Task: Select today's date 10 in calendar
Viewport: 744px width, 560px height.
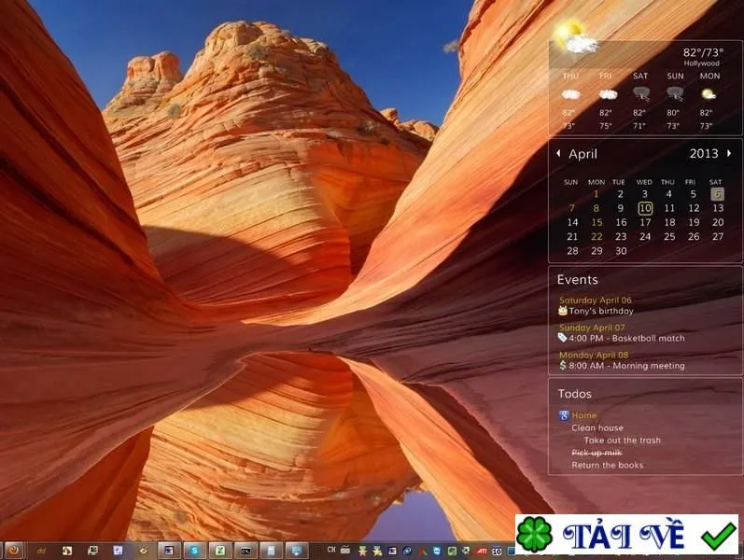Action: (x=645, y=208)
